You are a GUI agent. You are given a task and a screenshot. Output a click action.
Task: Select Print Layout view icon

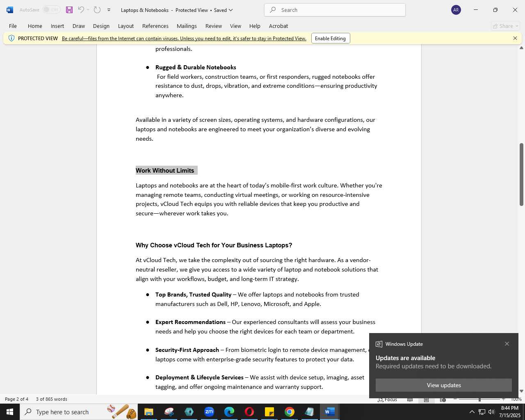[x=426, y=399]
